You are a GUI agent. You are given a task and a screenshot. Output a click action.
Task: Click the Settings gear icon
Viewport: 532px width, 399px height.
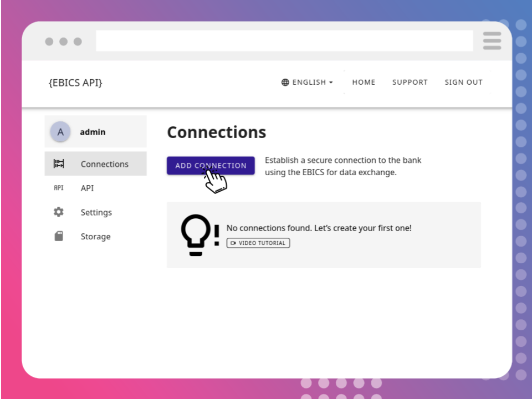pyautogui.click(x=59, y=212)
